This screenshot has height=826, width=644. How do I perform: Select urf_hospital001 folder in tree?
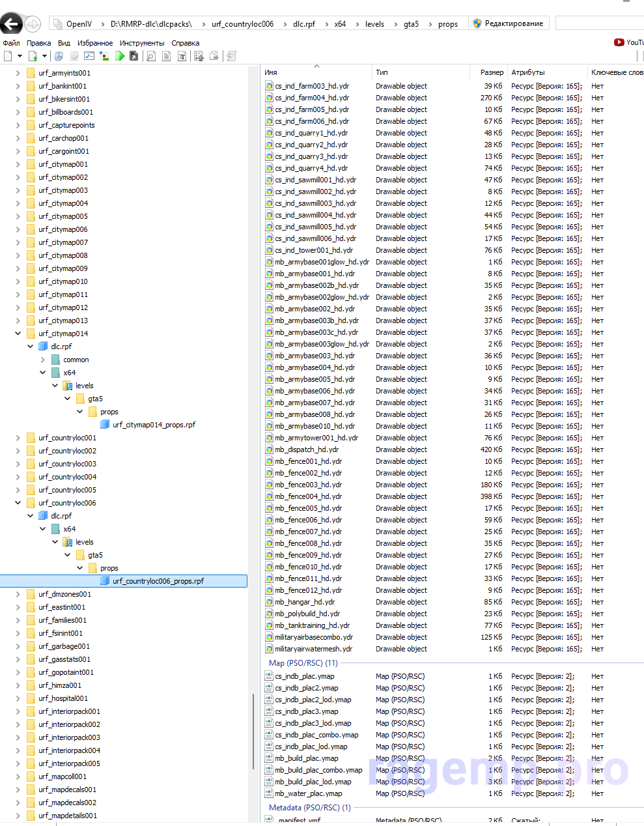[x=63, y=698]
